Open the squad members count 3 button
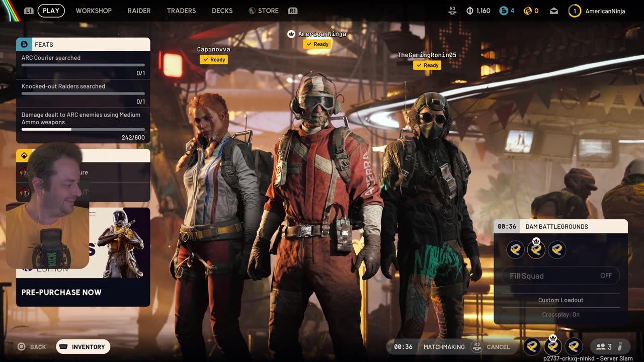Viewport: 644px width, 362px height. click(x=609, y=346)
